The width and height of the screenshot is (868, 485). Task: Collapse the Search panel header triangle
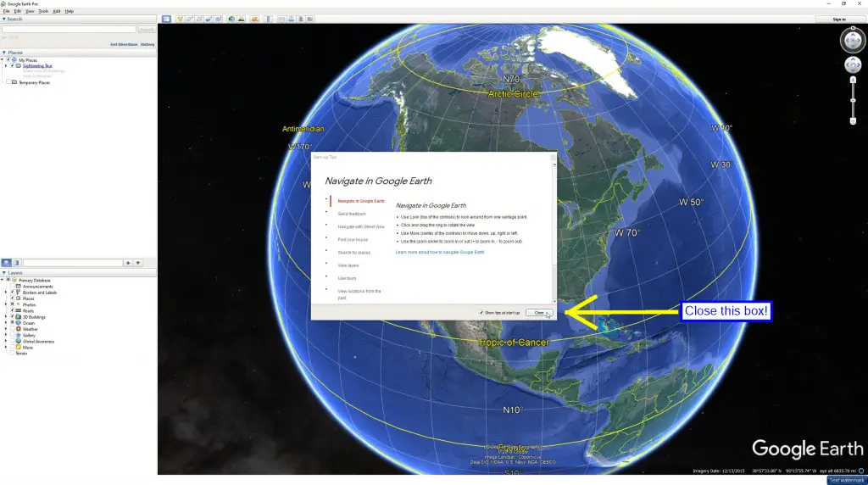4,19
